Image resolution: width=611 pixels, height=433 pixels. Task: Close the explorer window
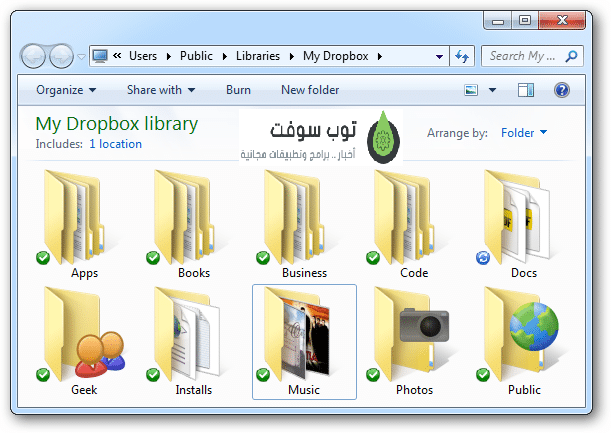click(x=562, y=20)
